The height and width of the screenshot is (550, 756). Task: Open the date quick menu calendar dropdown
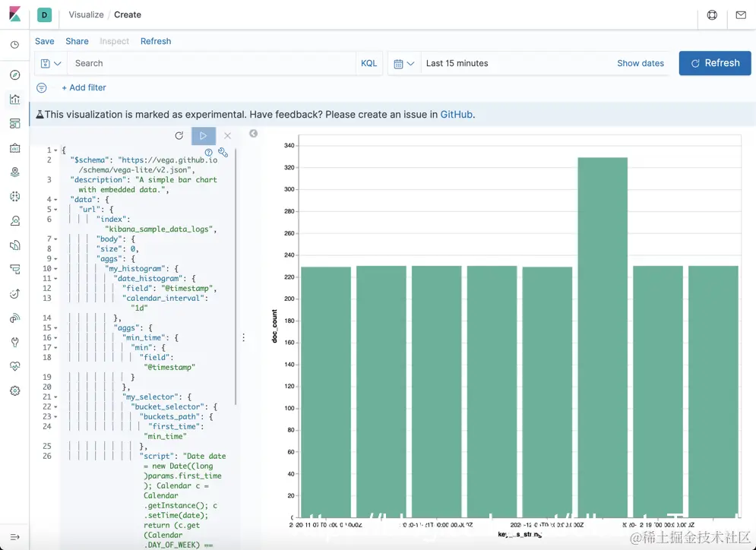point(404,64)
